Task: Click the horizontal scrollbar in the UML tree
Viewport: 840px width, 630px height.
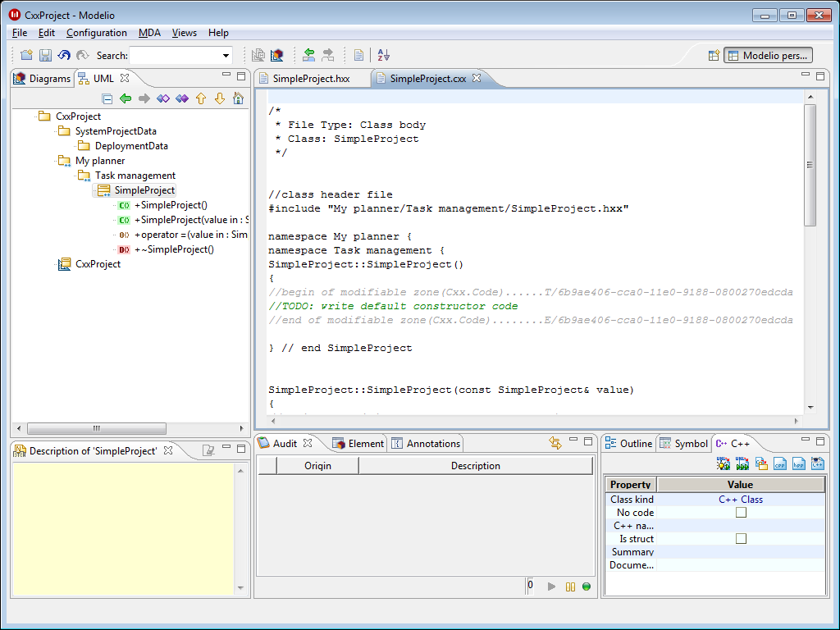Action: coord(97,428)
